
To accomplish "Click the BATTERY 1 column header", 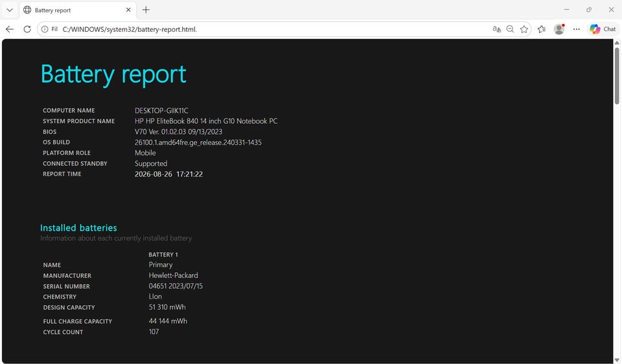I will click(x=163, y=255).
